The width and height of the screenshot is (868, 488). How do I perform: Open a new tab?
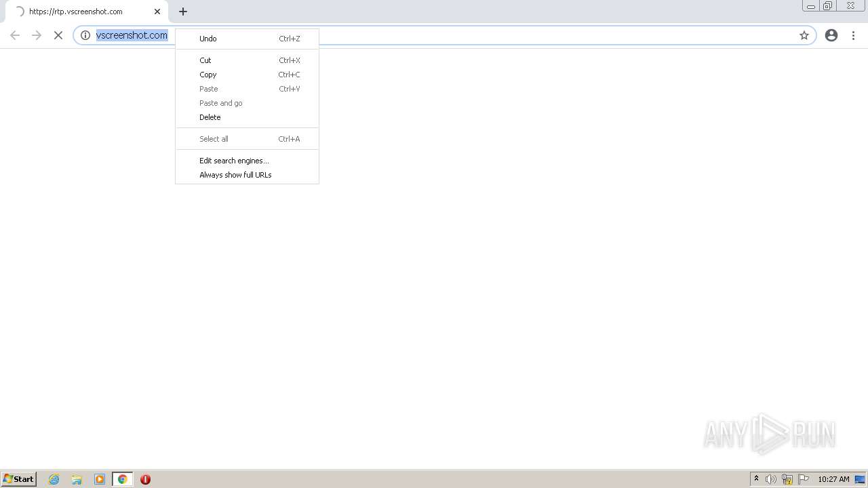183,12
